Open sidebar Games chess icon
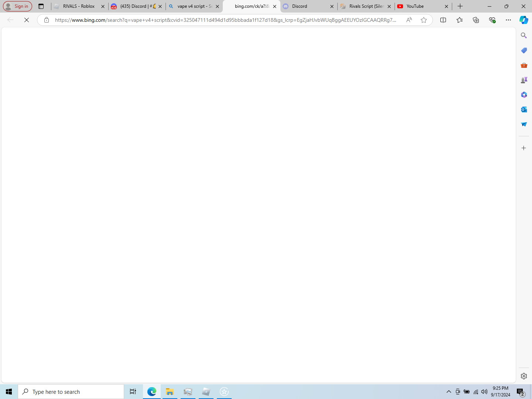This screenshot has height=399, width=532. point(524,80)
